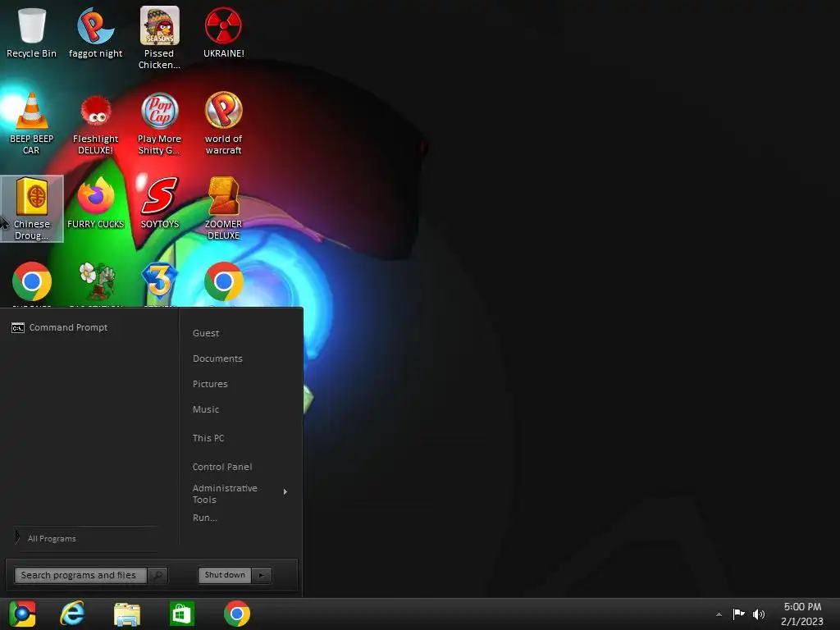Open shut down options arrow
840x630 pixels.
tap(262, 575)
